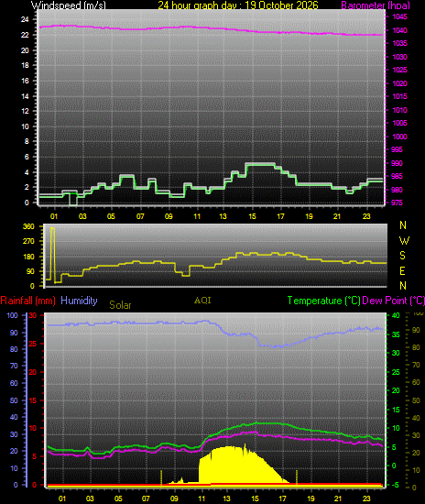Image resolution: width=425 pixels, height=504 pixels.
Task: Click hour 13 under the bottom temperature graph
Action: [x=227, y=499]
